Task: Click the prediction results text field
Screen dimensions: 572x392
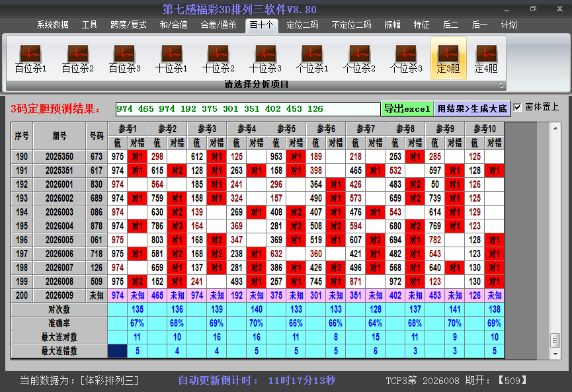Action: [247, 109]
